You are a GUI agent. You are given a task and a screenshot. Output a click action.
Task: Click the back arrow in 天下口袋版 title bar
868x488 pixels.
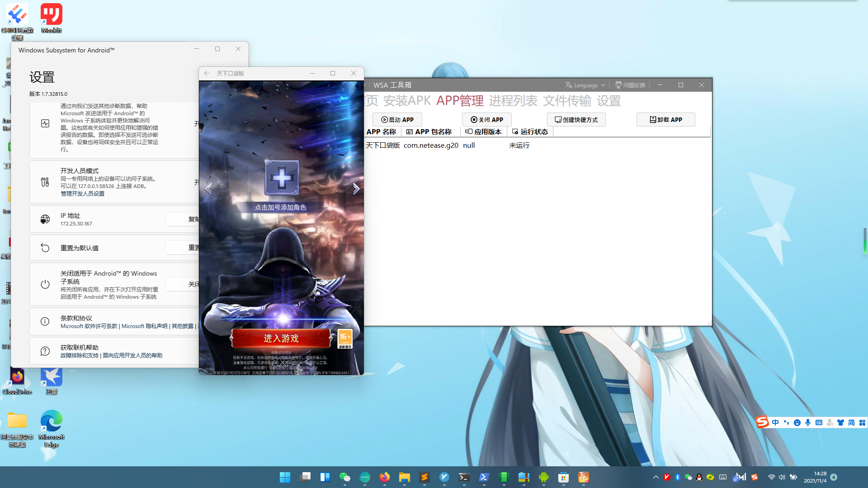pos(207,73)
